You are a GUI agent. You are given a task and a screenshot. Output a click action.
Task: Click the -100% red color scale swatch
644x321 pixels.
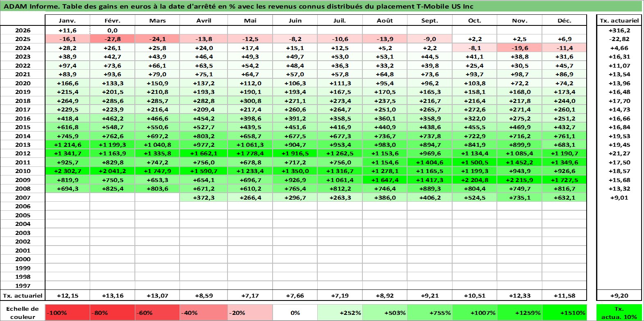[x=67, y=312]
